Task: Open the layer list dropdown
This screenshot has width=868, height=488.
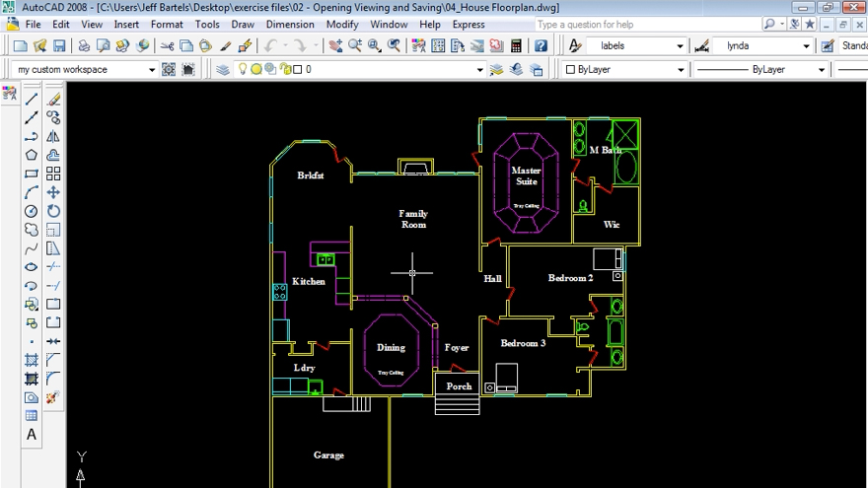Action: pos(480,70)
